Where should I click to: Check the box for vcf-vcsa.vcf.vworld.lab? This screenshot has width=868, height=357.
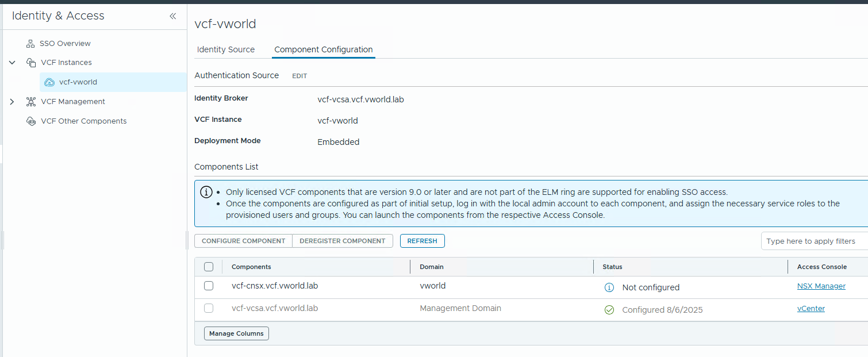point(209,308)
